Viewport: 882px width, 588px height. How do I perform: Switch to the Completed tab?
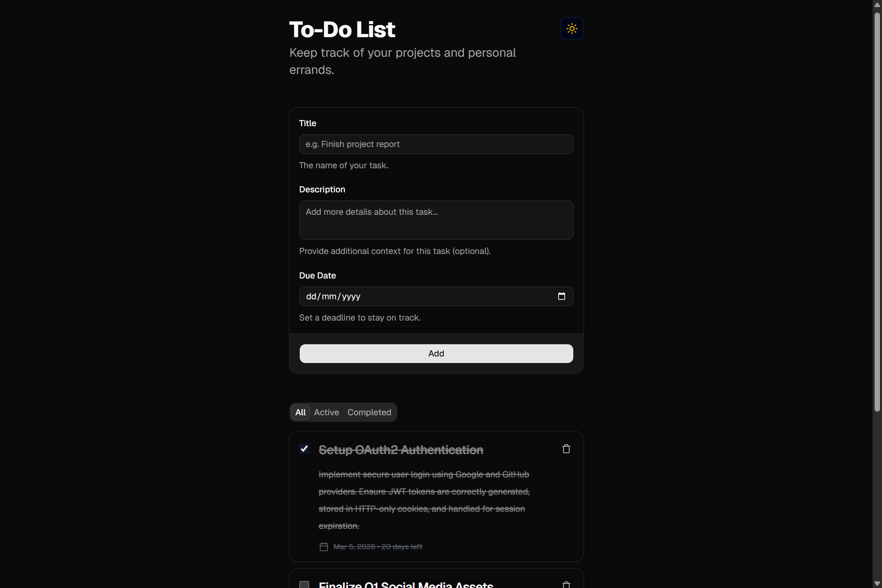click(369, 412)
